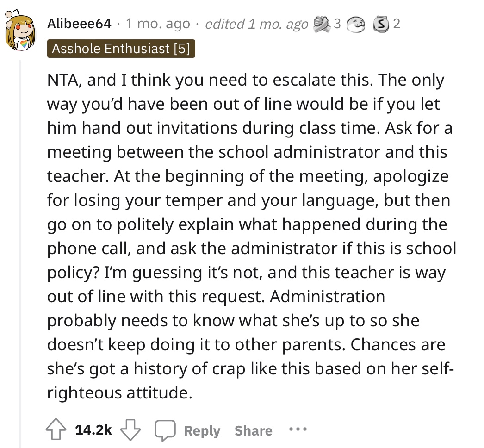Viewport: 484px width, 448px height.
Task: Upvote the comment by Alibeee64
Action: coord(56,429)
